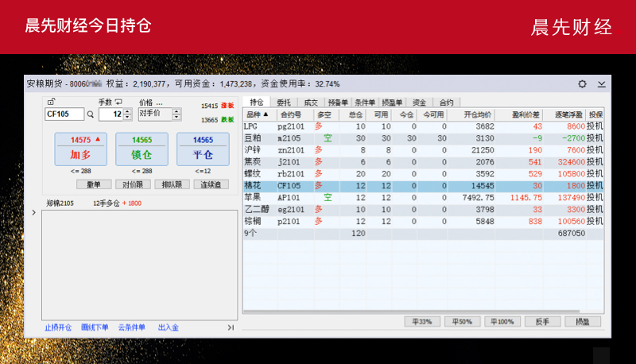Open settings via the gear icon
The width and height of the screenshot is (636, 364).
pyautogui.click(x=582, y=83)
